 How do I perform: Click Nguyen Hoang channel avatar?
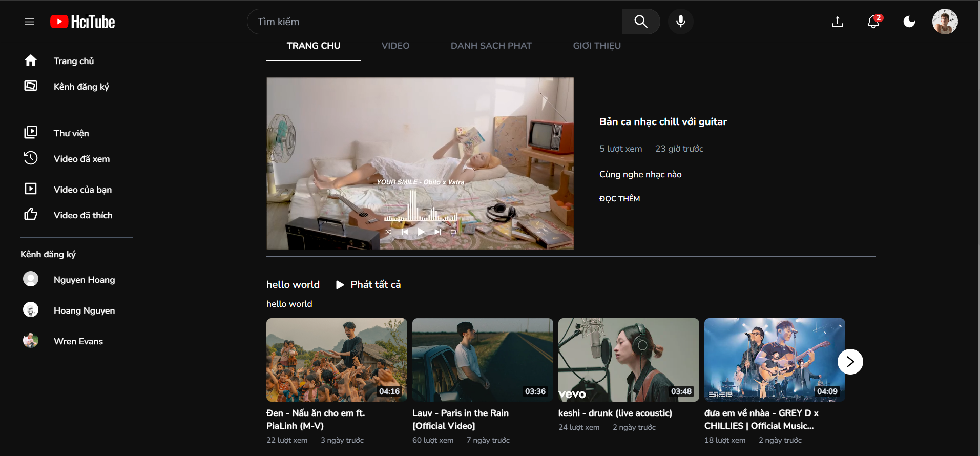coord(31,279)
